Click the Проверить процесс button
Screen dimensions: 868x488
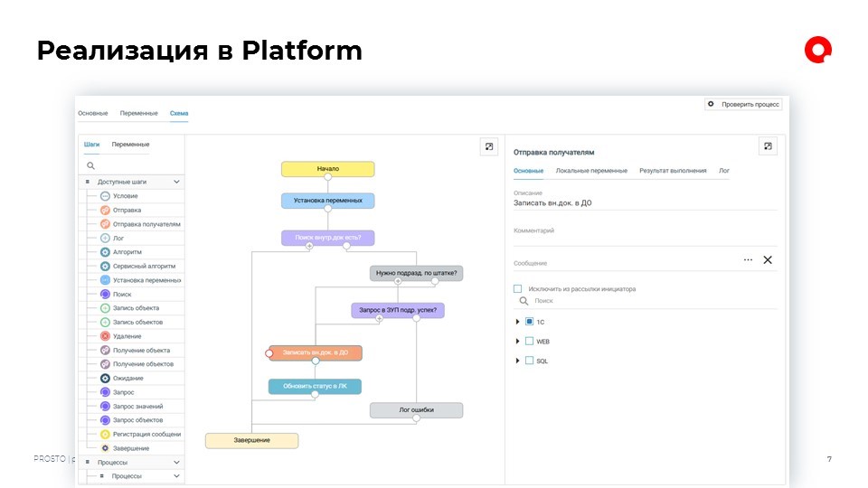coord(743,105)
